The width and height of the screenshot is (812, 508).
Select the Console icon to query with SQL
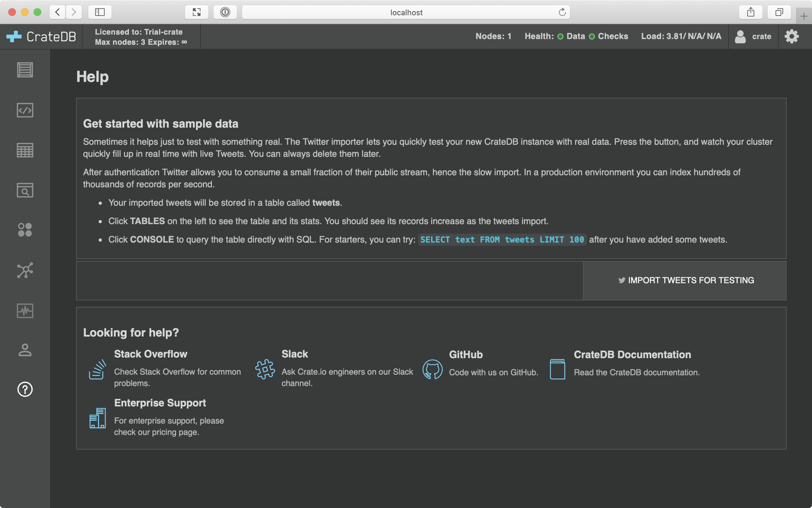click(x=24, y=110)
